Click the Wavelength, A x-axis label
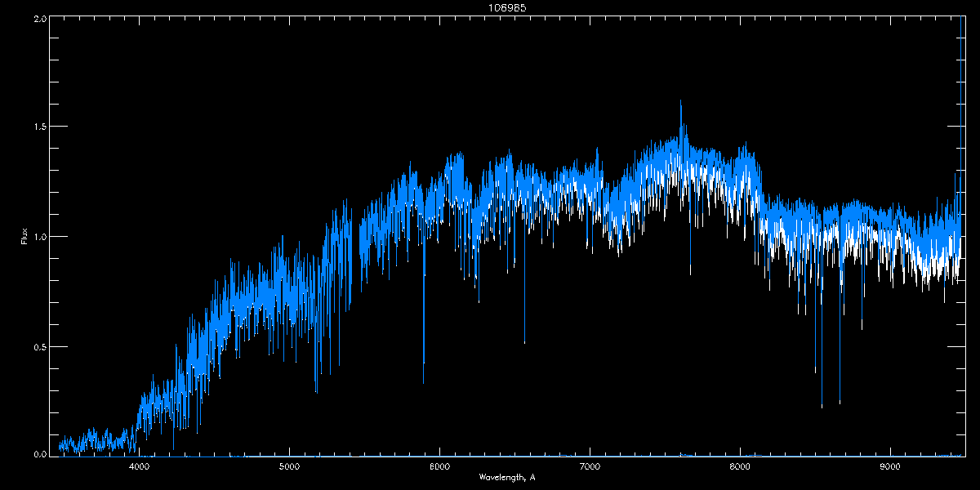Screen dimensions: 980x490 point(506,477)
